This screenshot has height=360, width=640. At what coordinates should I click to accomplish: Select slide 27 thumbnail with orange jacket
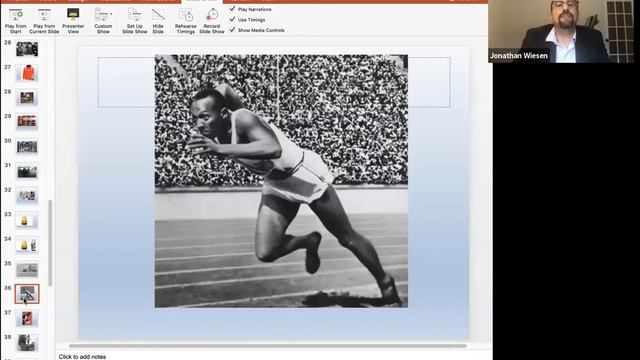point(27,73)
